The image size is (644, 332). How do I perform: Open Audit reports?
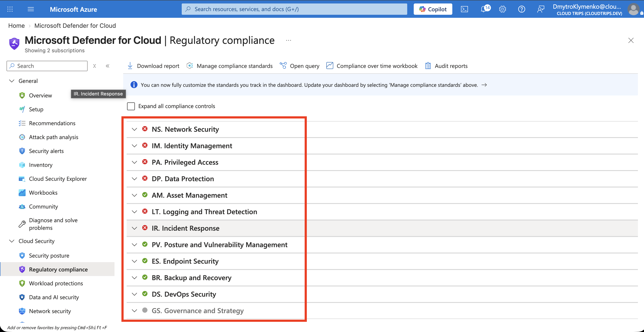point(446,66)
